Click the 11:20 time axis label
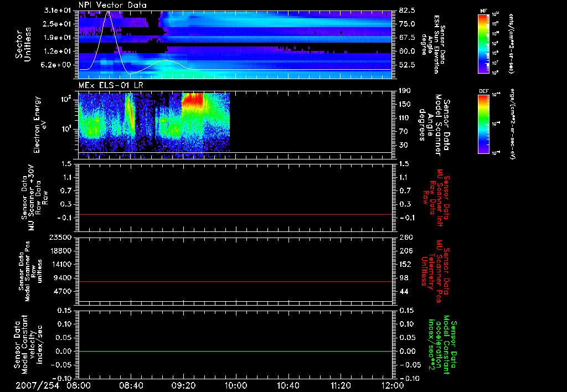 (x=341, y=385)
